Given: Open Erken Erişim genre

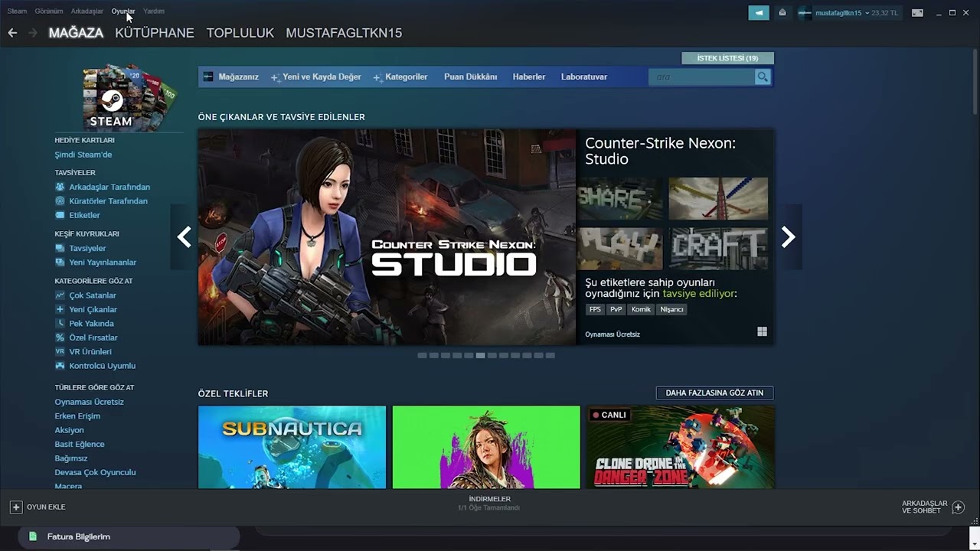Looking at the screenshot, I should coord(77,416).
